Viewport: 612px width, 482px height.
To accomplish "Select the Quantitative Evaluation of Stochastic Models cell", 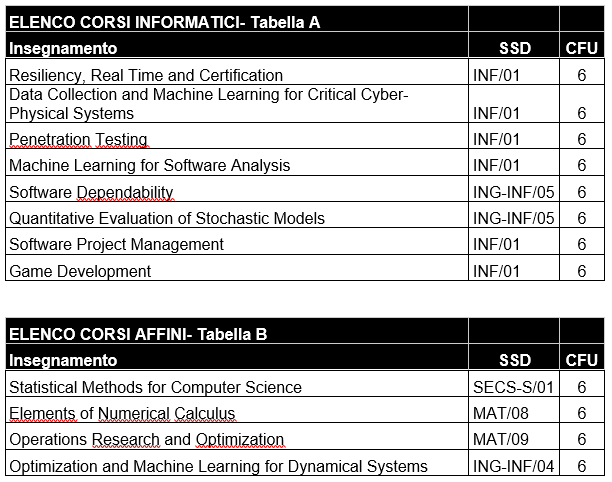I will coord(237,215).
